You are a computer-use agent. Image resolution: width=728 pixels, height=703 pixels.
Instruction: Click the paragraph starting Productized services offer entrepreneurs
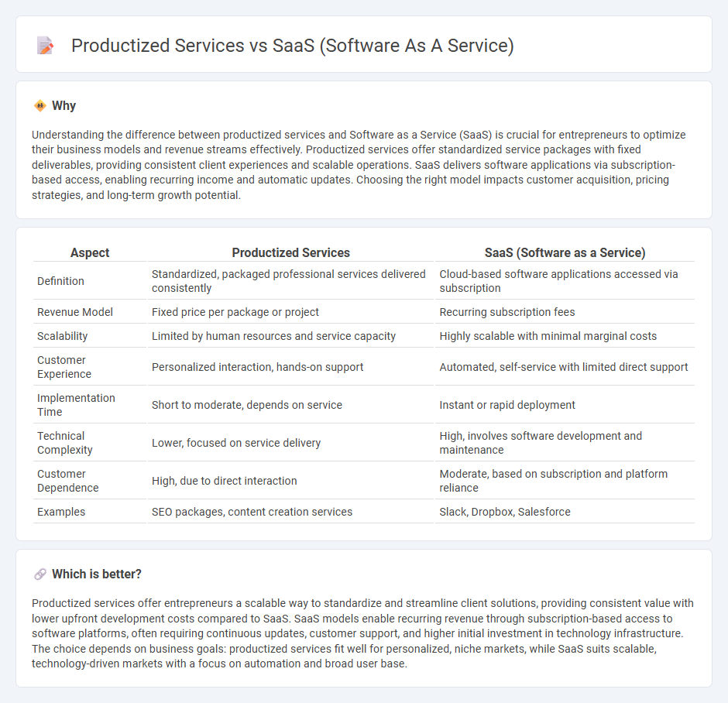(x=362, y=633)
